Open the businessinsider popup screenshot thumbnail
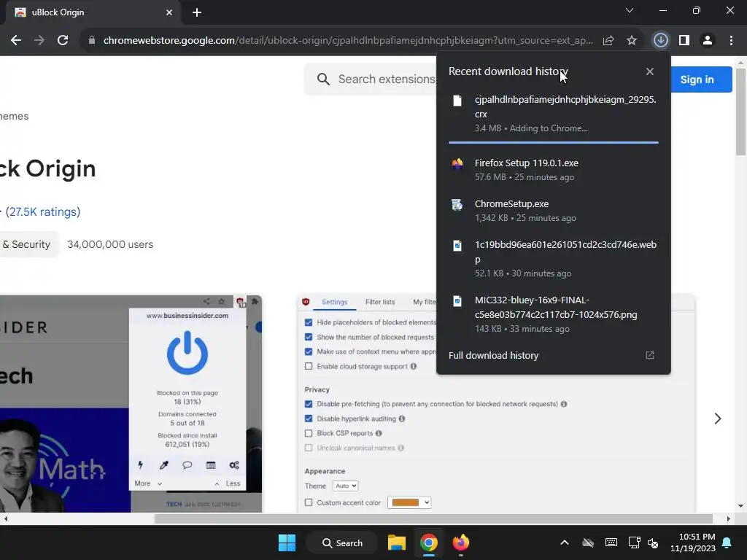The image size is (747, 560). point(131,404)
